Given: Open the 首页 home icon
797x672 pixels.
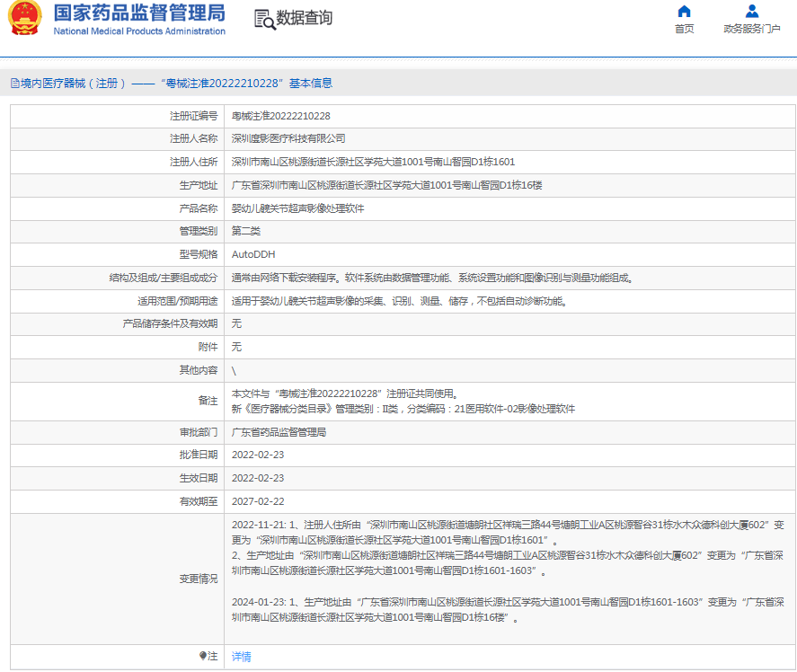Looking at the screenshot, I should point(684,11).
